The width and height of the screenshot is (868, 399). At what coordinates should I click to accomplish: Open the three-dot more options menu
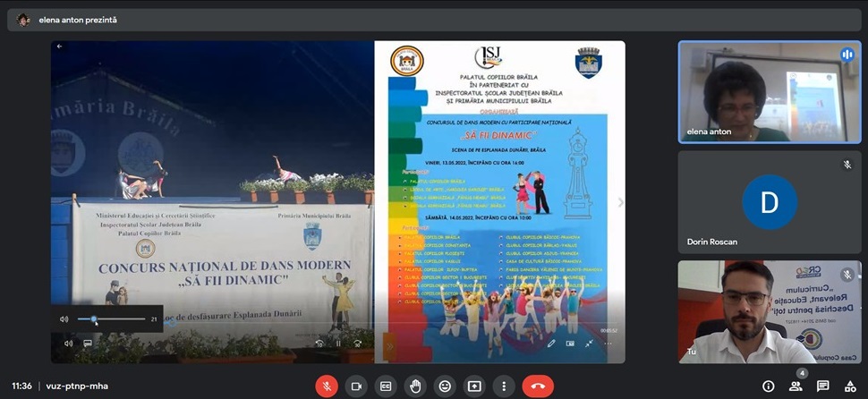click(x=504, y=386)
